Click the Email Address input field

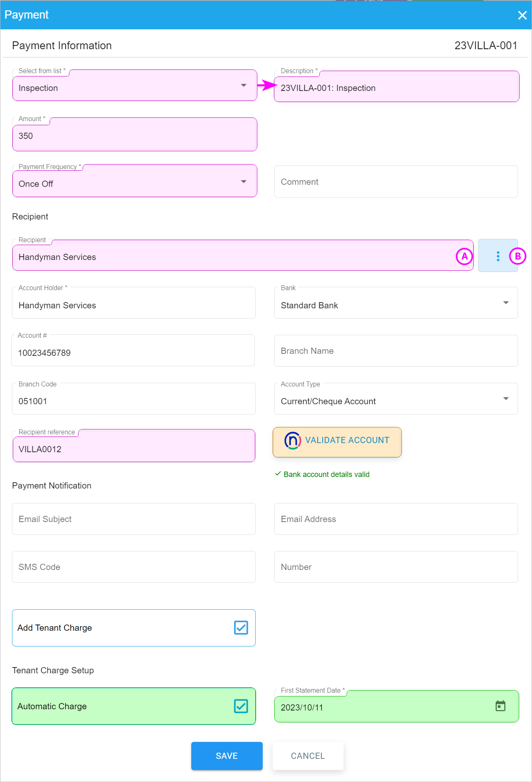pos(396,519)
